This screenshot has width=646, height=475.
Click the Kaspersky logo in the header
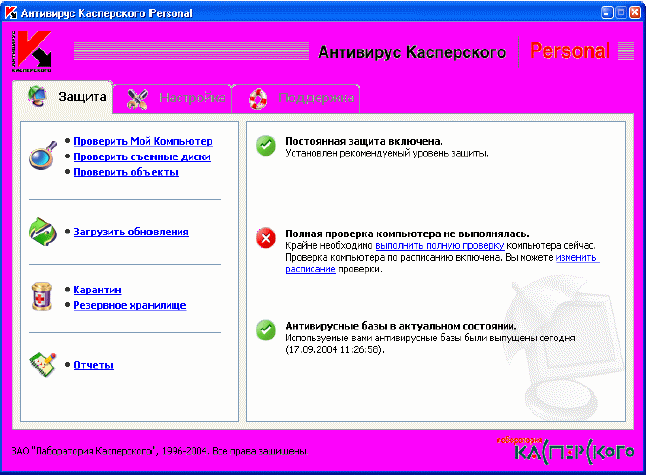(32, 51)
